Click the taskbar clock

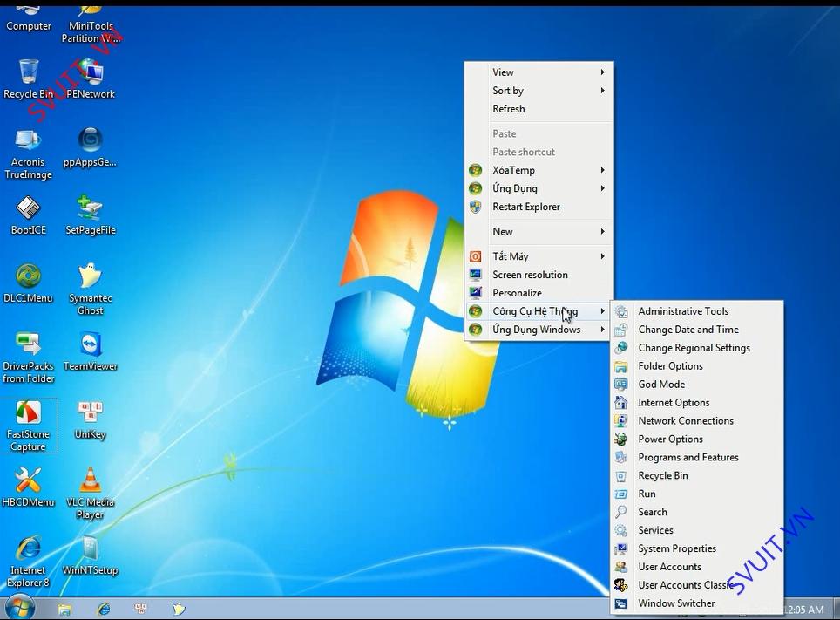click(x=804, y=610)
